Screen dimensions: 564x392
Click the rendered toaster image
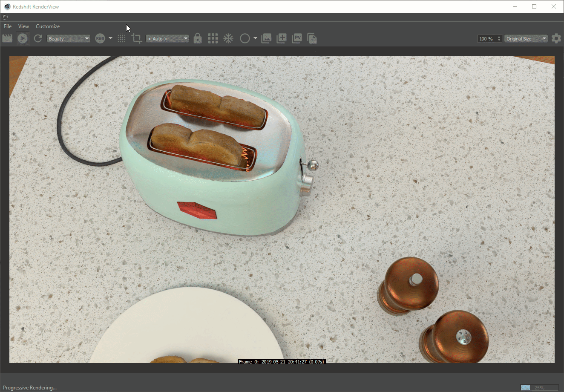(x=282, y=209)
